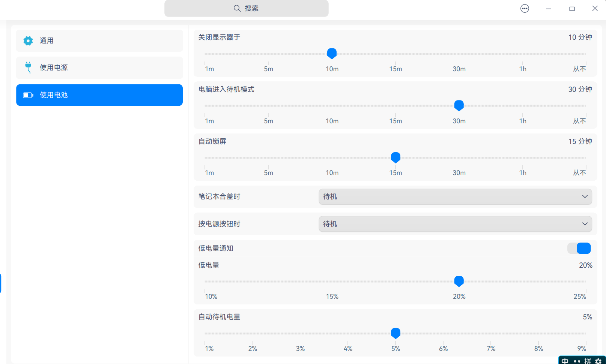Open input method settings gear in tray
Viewport: 606px width, 364px height.
[598, 361]
